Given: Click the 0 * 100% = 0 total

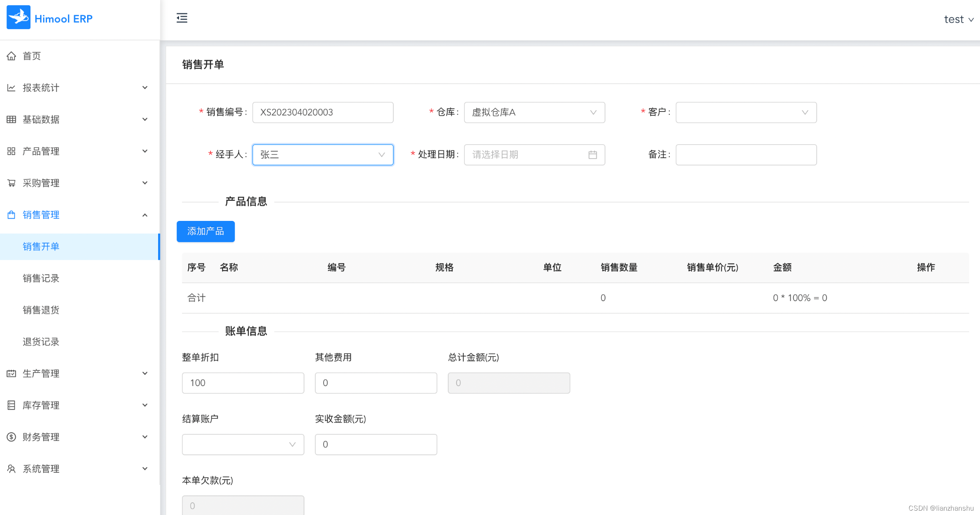Looking at the screenshot, I should 800,298.
